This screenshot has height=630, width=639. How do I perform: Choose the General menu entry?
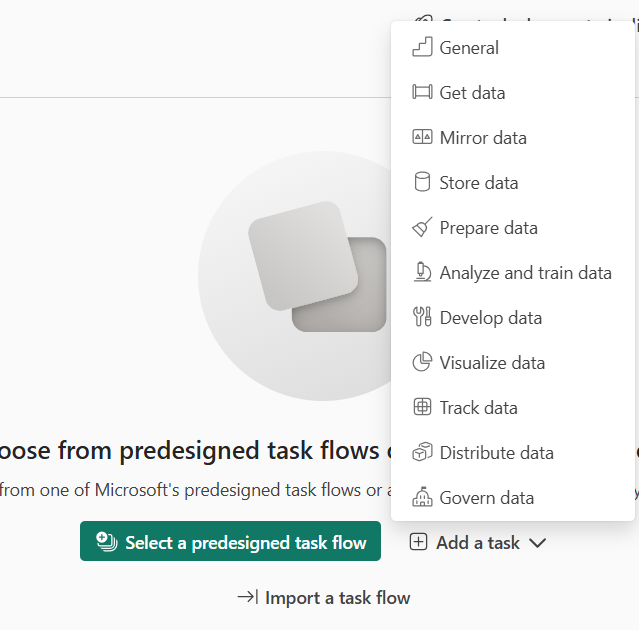click(469, 47)
